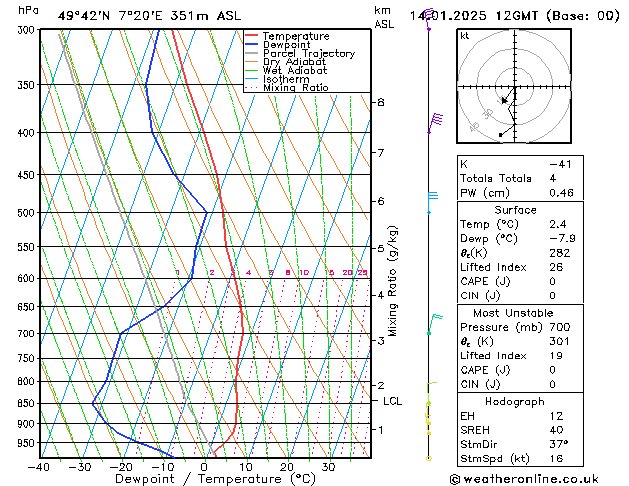Click the SREH value 40
The image size is (629, 486).
556,430
